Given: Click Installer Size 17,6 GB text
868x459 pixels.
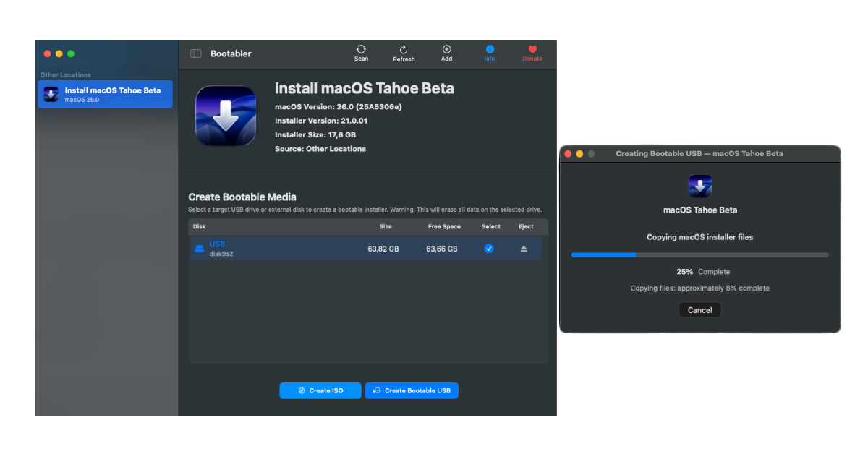Looking at the screenshot, I should tap(315, 134).
